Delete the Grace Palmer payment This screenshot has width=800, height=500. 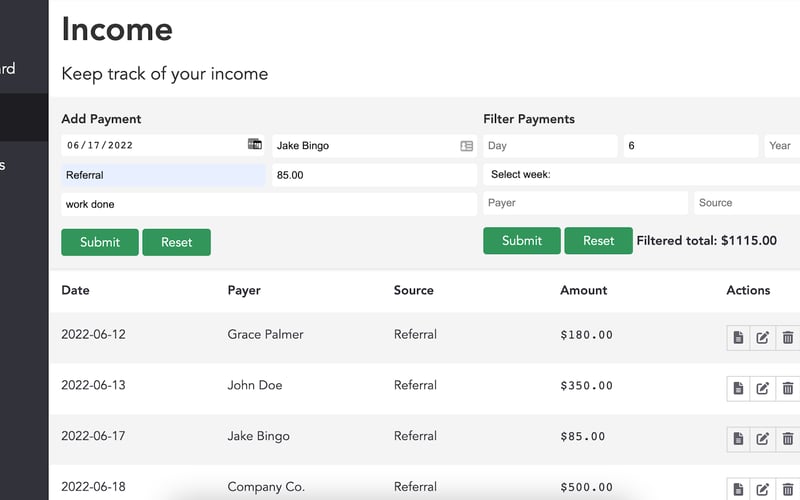click(x=787, y=337)
